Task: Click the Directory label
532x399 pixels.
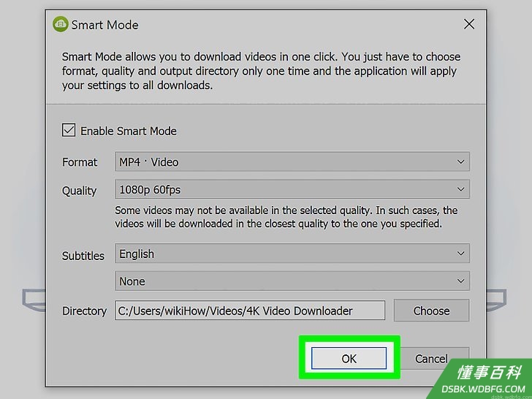Action: (x=85, y=311)
